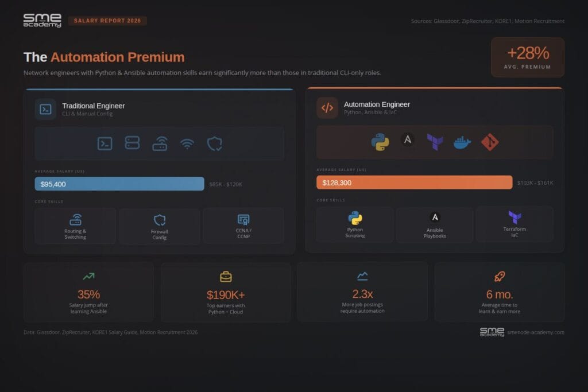Click the Ansible circle icon in the tools row
This screenshot has width=588, height=392.
click(408, 140)
